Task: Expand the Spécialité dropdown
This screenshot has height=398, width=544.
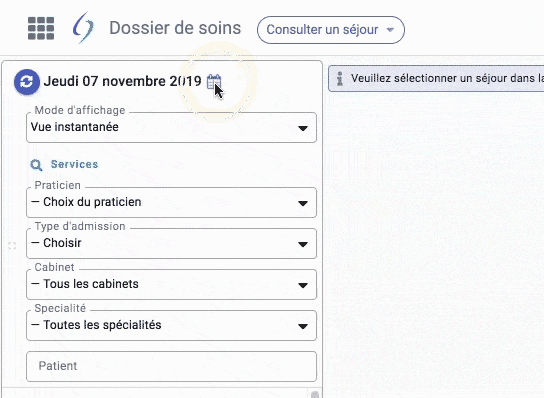Action: [171, 325]
